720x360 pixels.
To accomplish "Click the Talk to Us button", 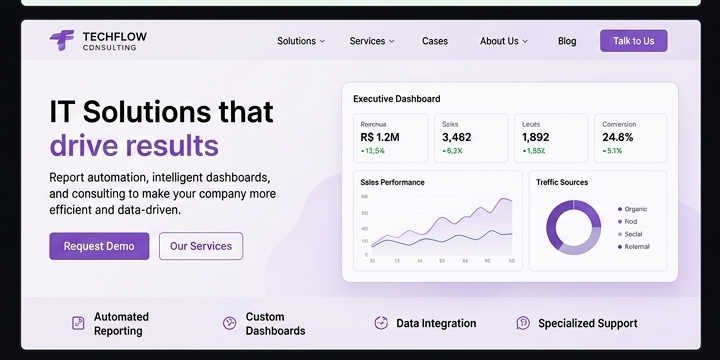I will pos(634,41).
